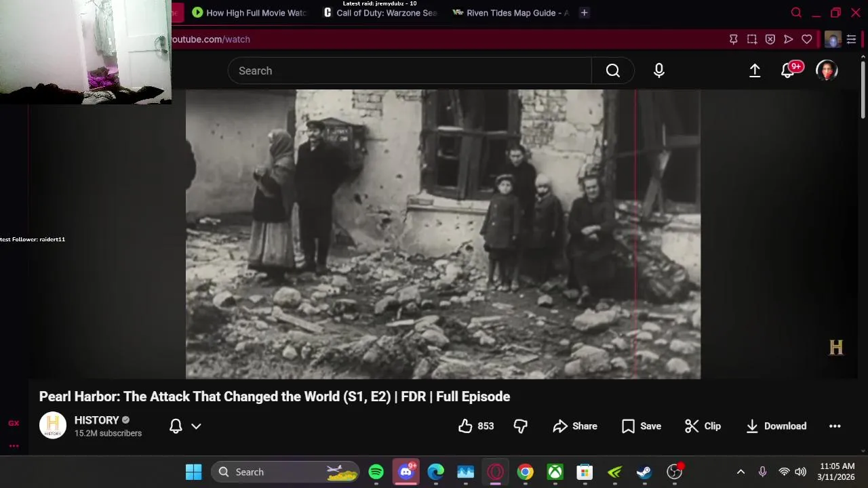This screenshot has width=868, height=488.
Task: Open the ad blocker shield icon
Action: pos(770,39)
